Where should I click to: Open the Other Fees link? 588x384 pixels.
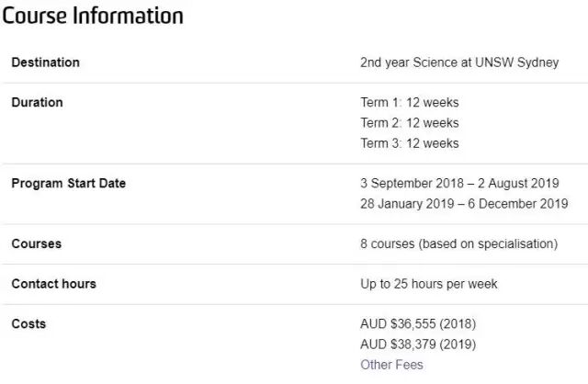(x=391, y=365)
